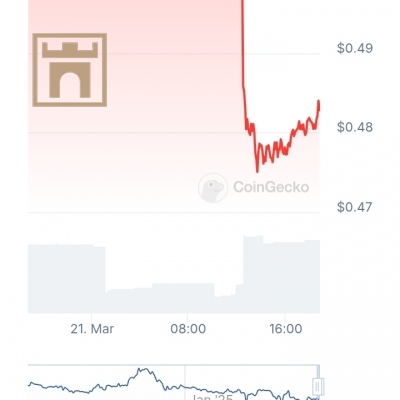Click the $0.47 price axis label
The image size is (400, 400).
click(x=355, y=207)
